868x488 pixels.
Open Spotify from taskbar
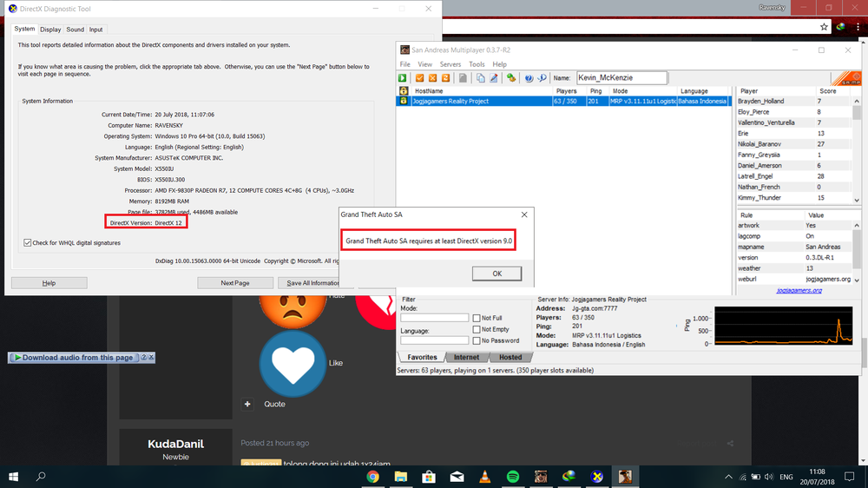pyautogui.click(x=513, y=477)
